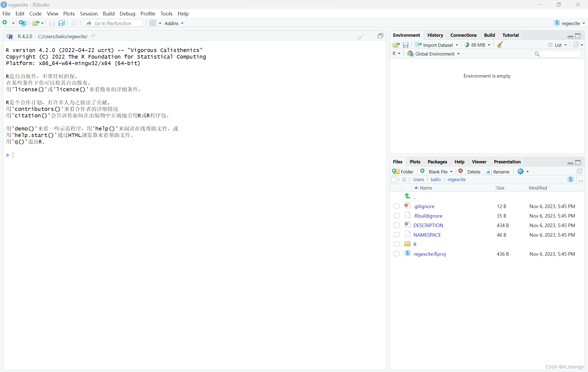This screenshot has height=372, width=588.
Task: Switch to the Connections tab
Action: click(463, 35)
